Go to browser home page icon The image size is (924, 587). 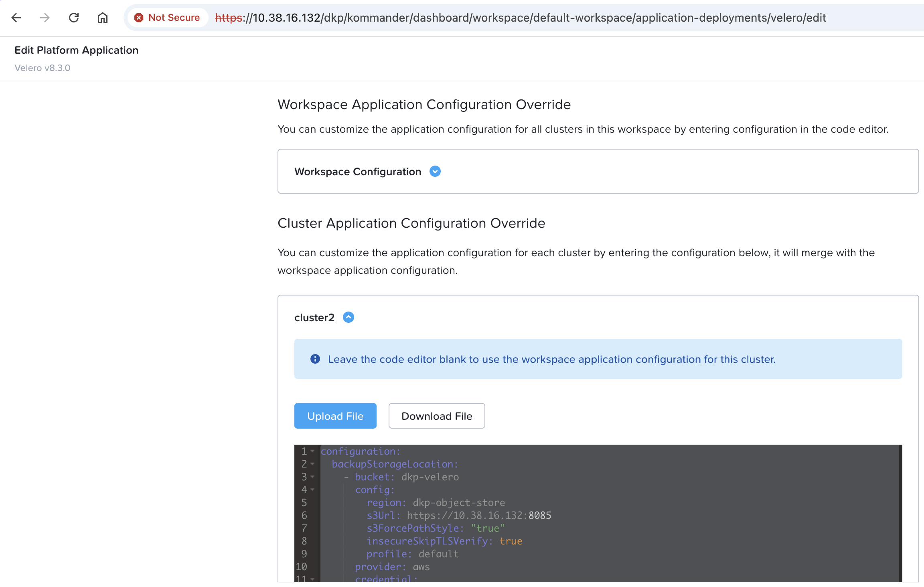(x=103, y=18)
